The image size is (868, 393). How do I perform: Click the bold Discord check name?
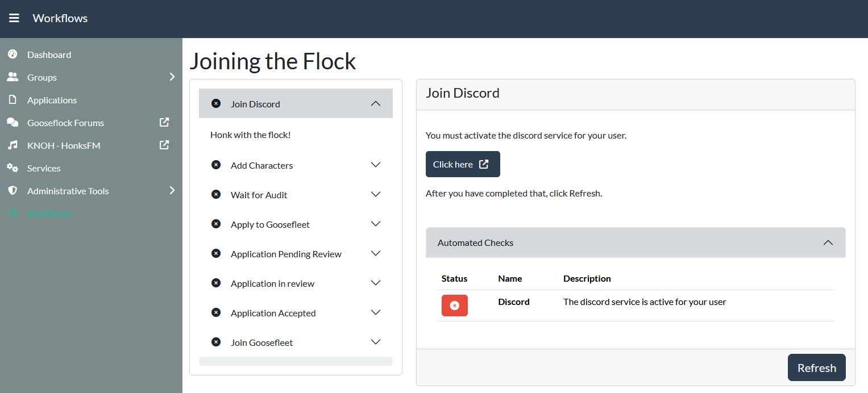pos(514,302)
